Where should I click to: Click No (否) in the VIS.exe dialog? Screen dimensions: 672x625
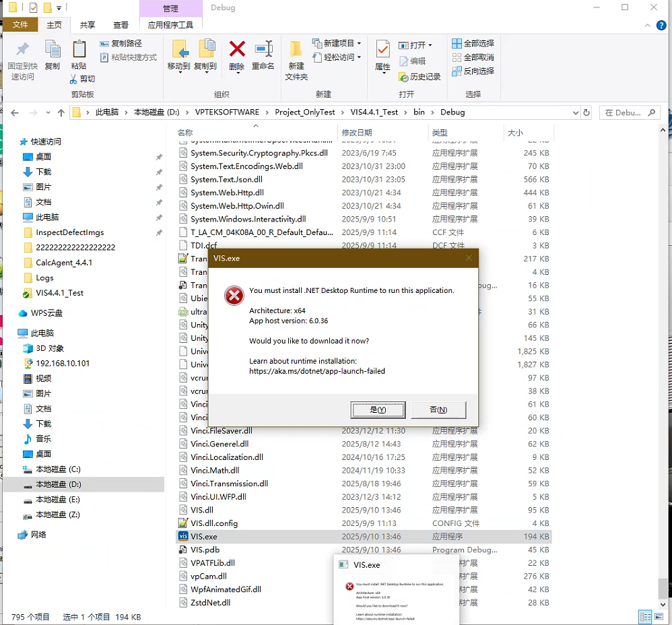pos(438,409)
